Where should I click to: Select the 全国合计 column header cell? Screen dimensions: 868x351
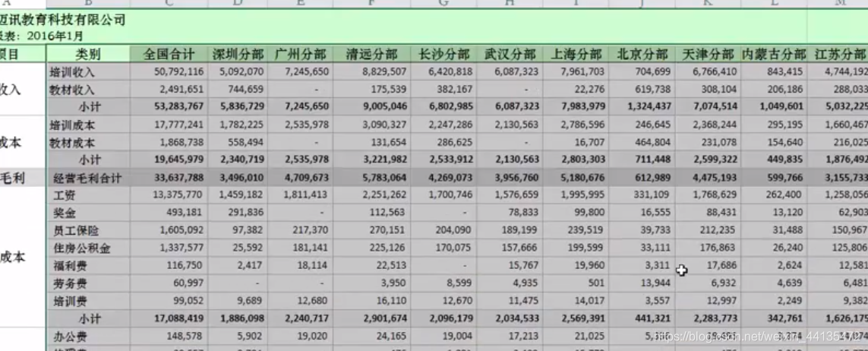169,54
